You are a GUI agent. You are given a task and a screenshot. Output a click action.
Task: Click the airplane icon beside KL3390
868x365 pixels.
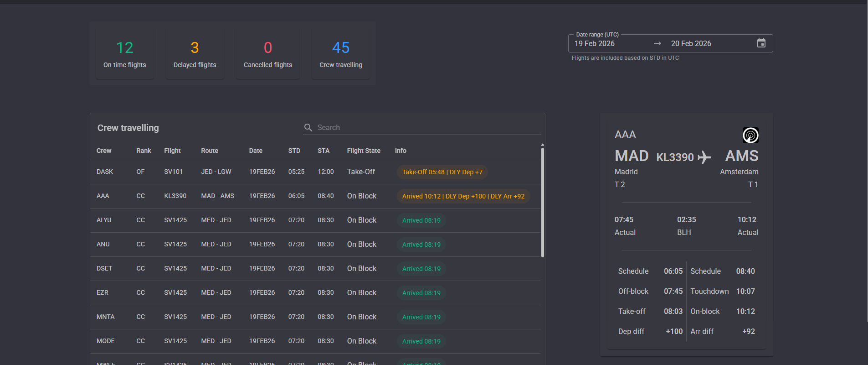704,157
